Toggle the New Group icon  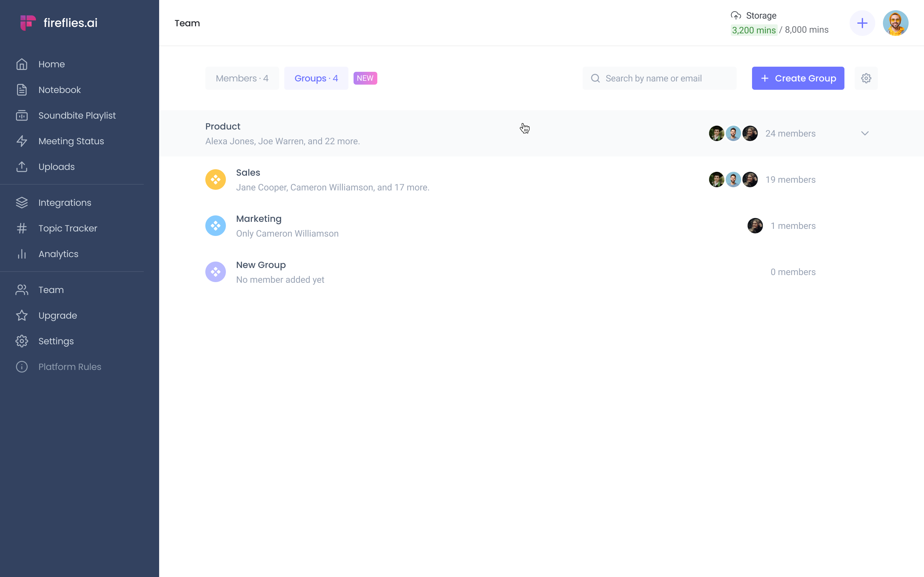click(x=216, y=271)
